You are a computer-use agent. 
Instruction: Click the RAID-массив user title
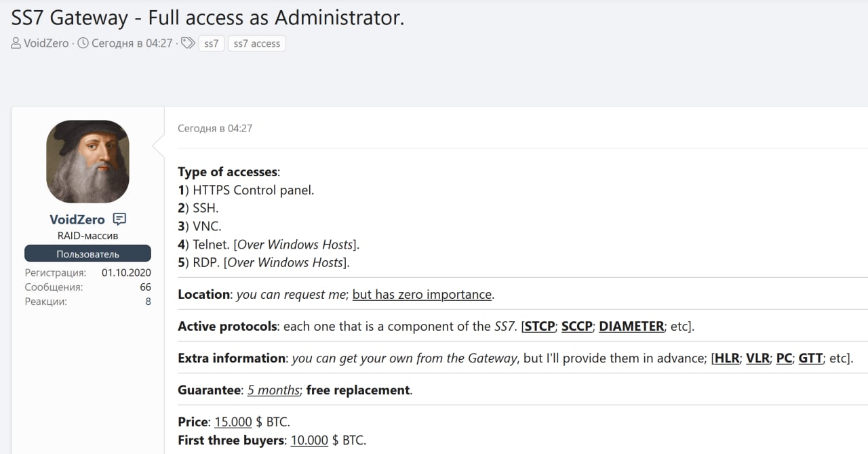pyautogui.click(x=87, y=236)
